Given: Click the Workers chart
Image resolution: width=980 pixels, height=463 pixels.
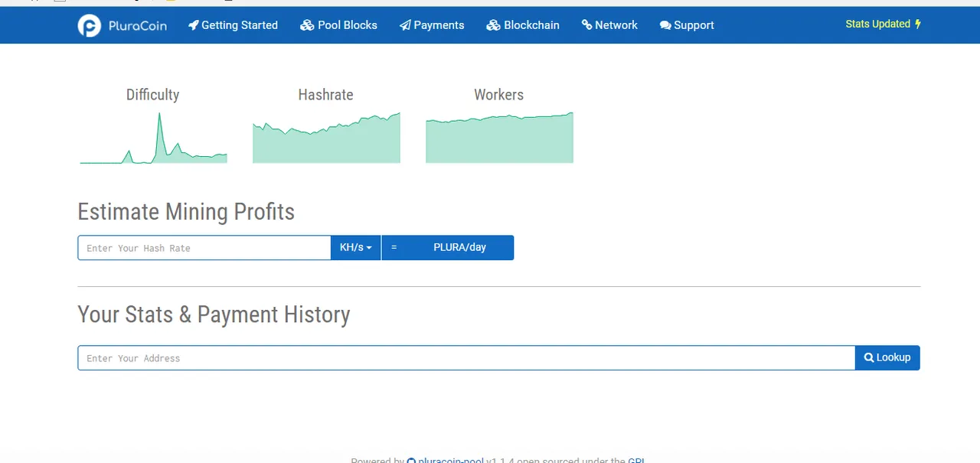Looking at the screenshot, I should coord(499,138).
